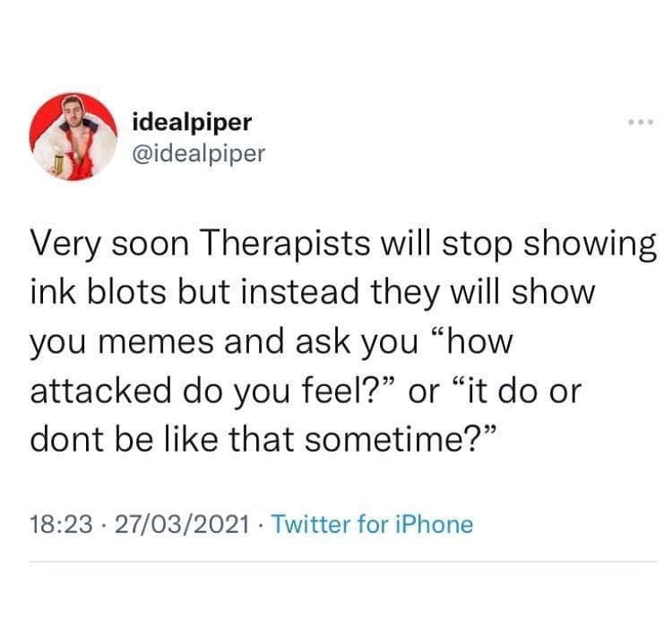Click the 27/03/2021 date
This screenshot has height=628, width=672.
pyautogui.click(x=182, y=524)
